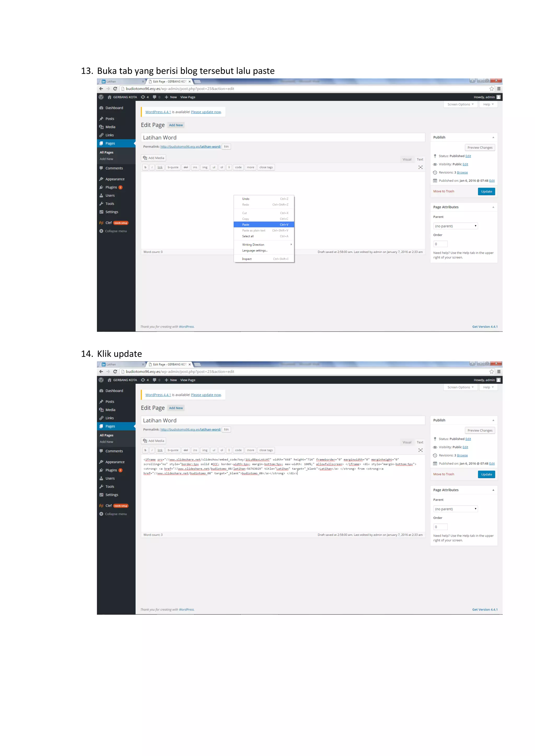Switch to Visual editor tab in step 14
The height and width of the screenshot is (756, 535).
pos(407,442)
